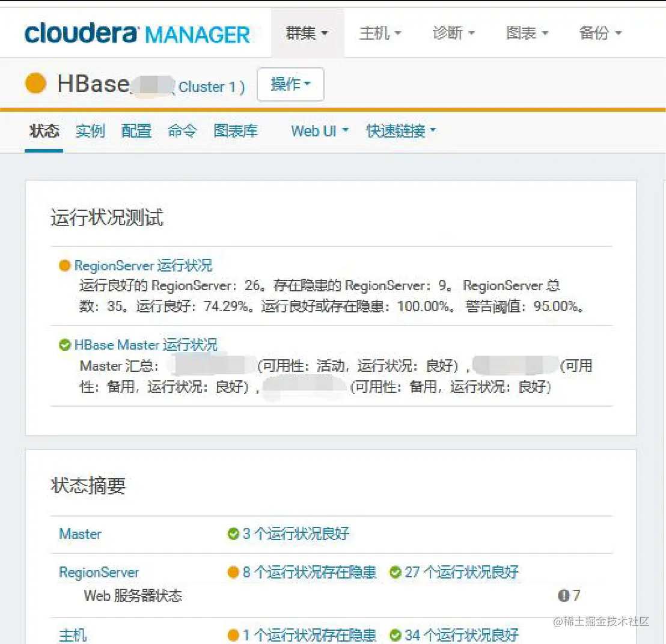
Task: Open the 诊断 dropdown menu
Action: click(x=454, y=32)
